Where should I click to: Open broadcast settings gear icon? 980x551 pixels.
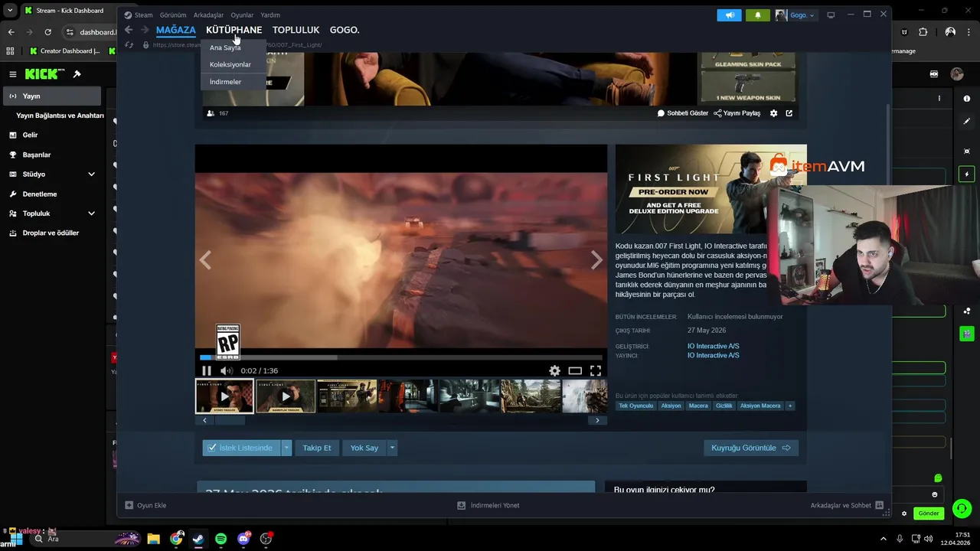pos(774,113)
